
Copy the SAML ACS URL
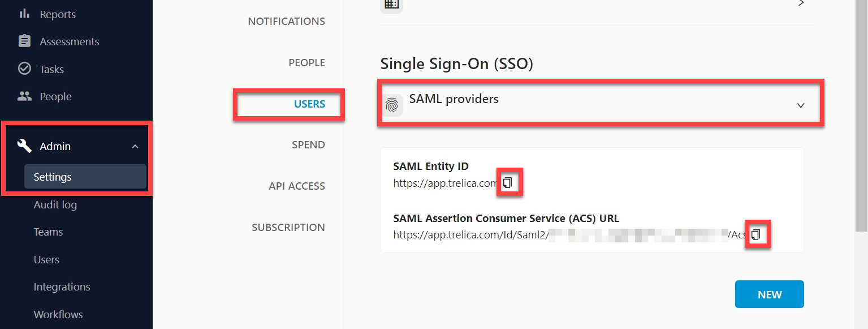click(x=755, y=234)
